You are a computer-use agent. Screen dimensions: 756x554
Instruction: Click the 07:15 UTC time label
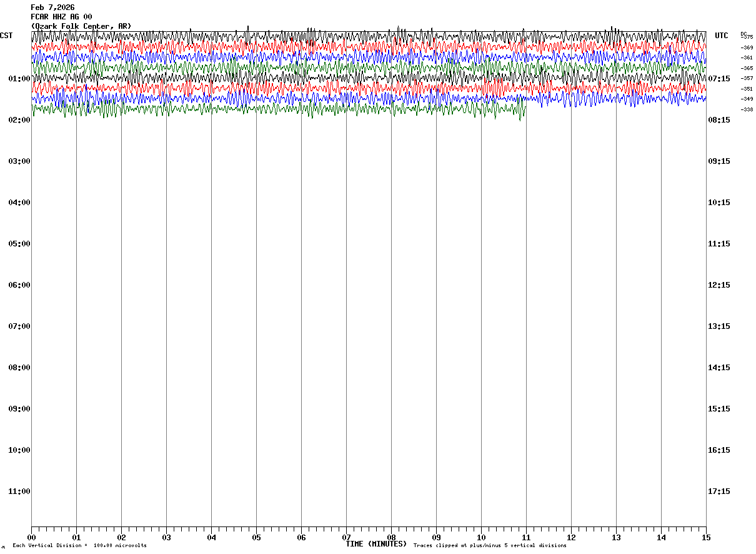point(719,79)
